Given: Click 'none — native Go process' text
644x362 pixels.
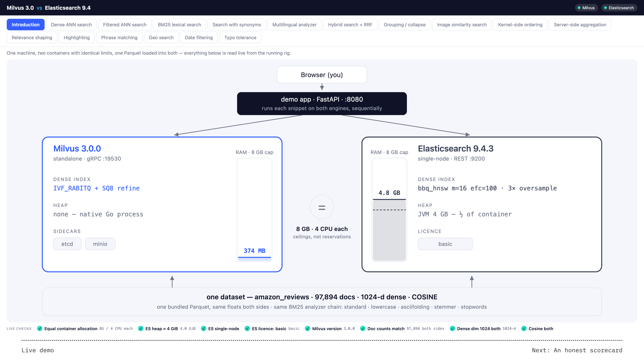Looking at the screenshot, I should click(x=98, y=214).
